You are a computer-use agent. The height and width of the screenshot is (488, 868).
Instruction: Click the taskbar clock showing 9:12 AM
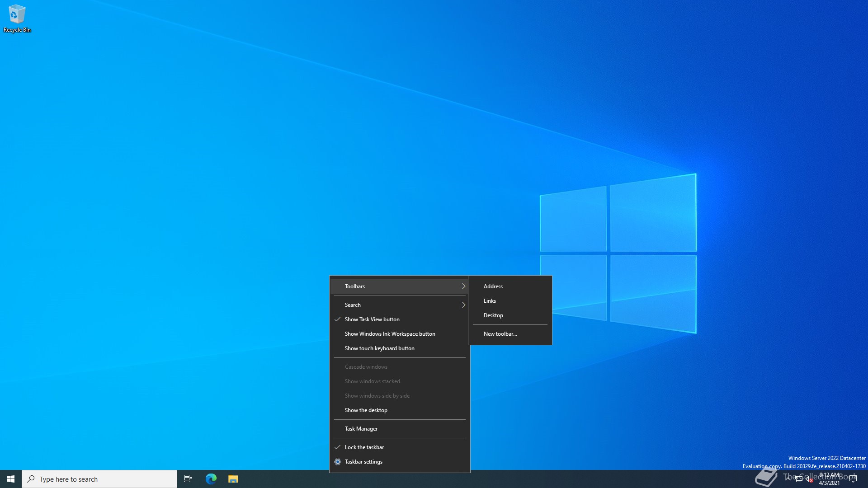(x=829, y=479)
